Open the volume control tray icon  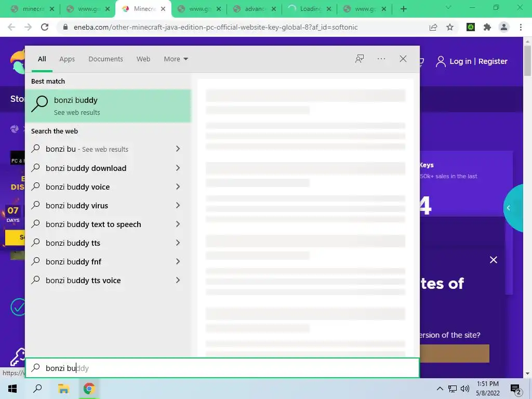pyautogui.click(x=465, y=389)
